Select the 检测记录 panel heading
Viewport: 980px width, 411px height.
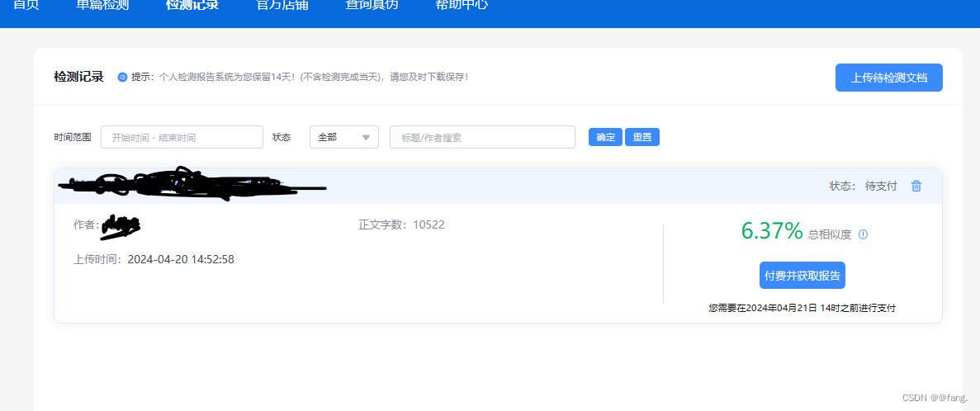coord(78,78)
